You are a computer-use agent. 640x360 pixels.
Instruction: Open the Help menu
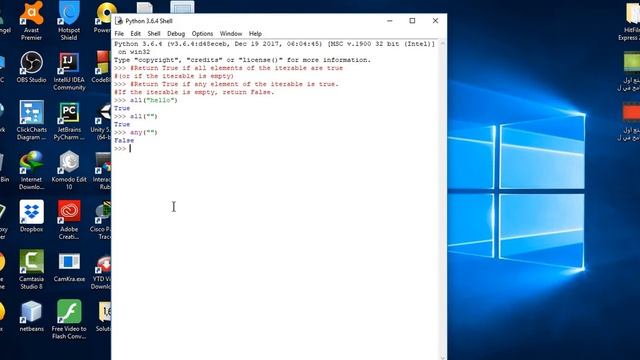pyautogui.click(x=255, y=33)
